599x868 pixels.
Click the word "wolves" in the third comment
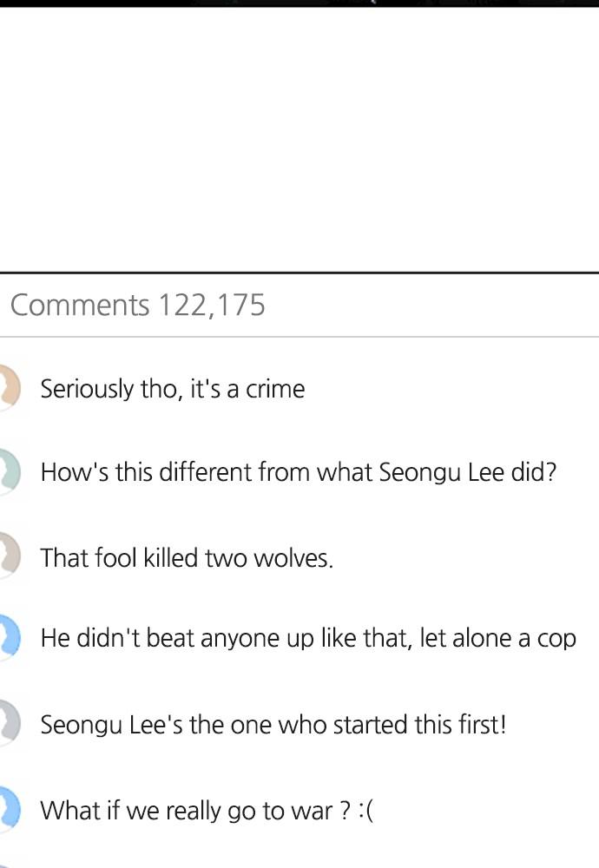click(293, 557)
